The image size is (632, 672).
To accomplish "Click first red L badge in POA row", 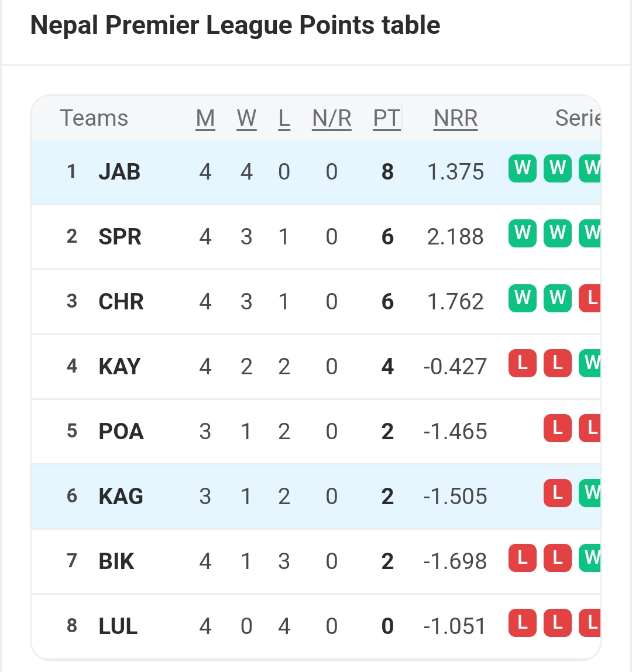I will coord(557,429).
